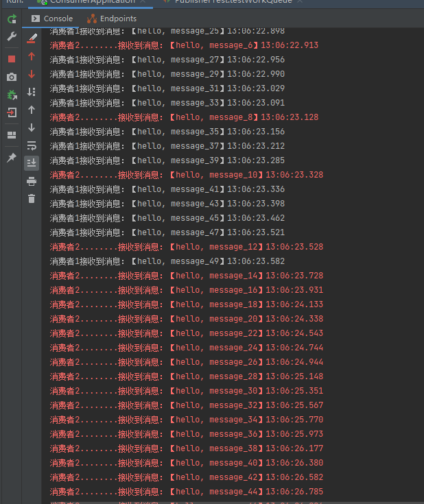This screenshot has height=504, width=424.
Task: Select the Console tab
Action: 53,19
